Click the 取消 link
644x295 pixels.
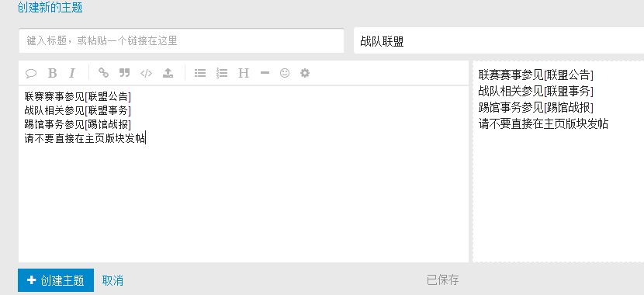(x=113, y=280)
